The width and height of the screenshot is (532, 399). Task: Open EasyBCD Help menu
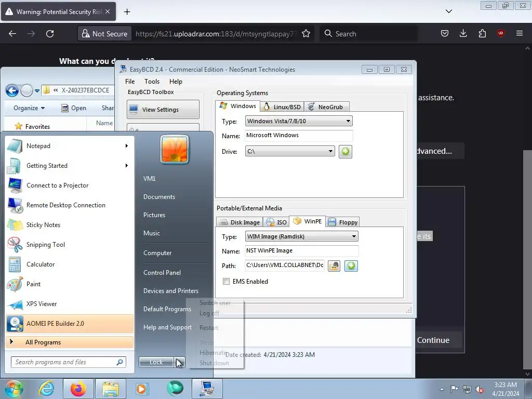click(x=176, y=82)
